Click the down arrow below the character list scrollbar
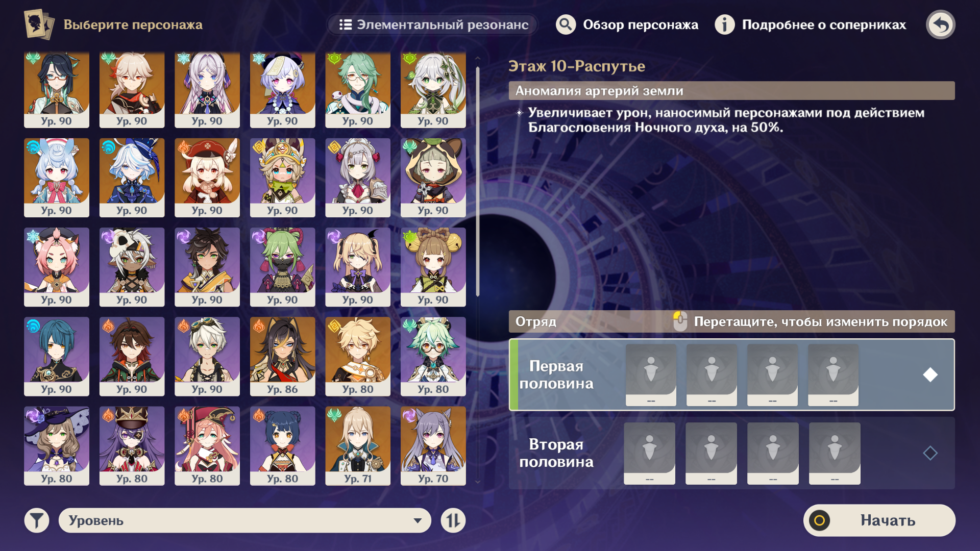The width and height of the screenshot is (980, 551). pos(477,481)
